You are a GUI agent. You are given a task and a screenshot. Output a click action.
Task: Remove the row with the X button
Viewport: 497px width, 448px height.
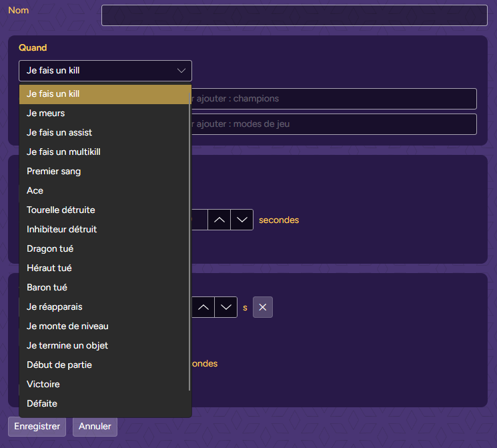[x=263, y=307]
